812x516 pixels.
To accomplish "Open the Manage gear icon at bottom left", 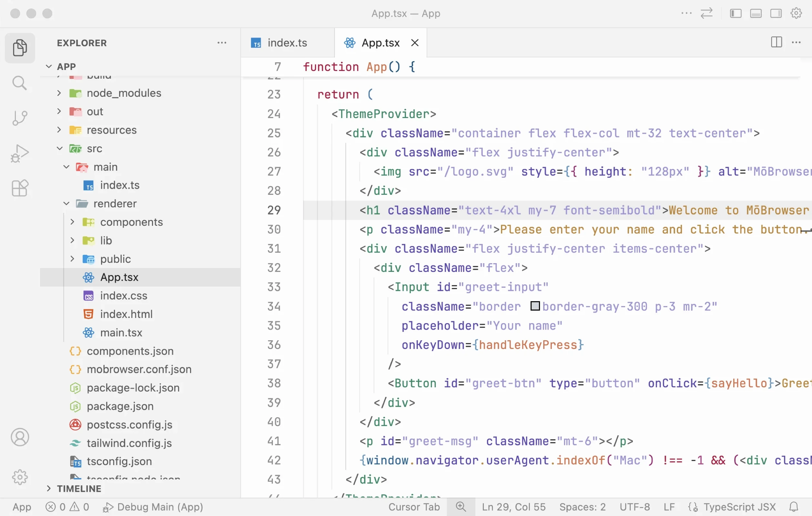I will 20,477.
